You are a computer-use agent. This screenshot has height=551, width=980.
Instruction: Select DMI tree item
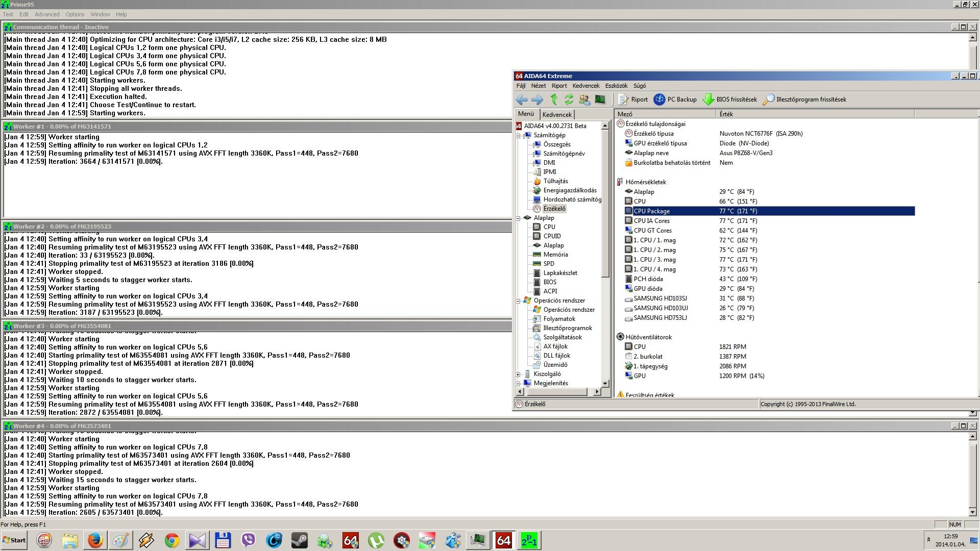(x=549, y=163)
